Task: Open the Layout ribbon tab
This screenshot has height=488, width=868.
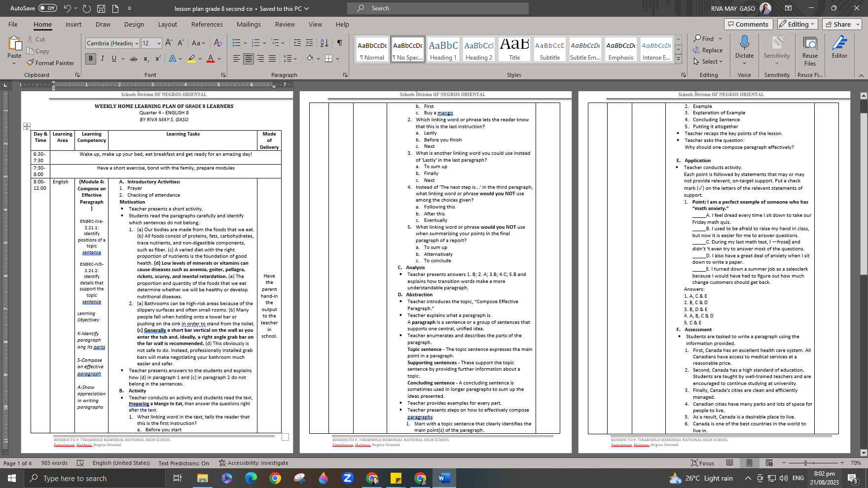Action: click(168, 24)
